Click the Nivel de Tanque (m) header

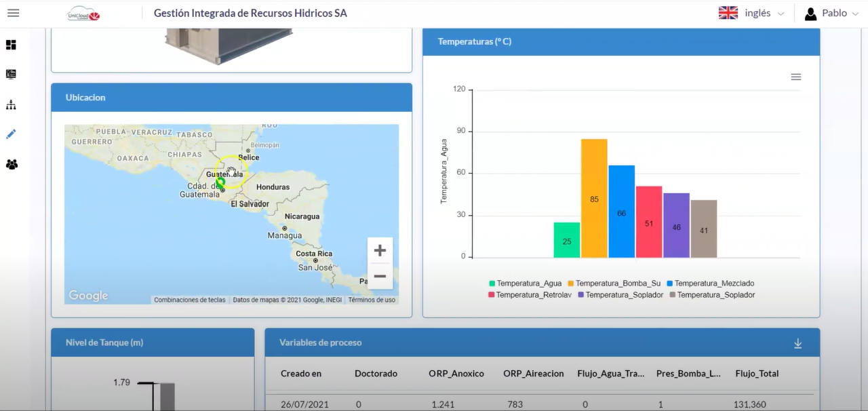pyautogui.click(x=153, y=342)
